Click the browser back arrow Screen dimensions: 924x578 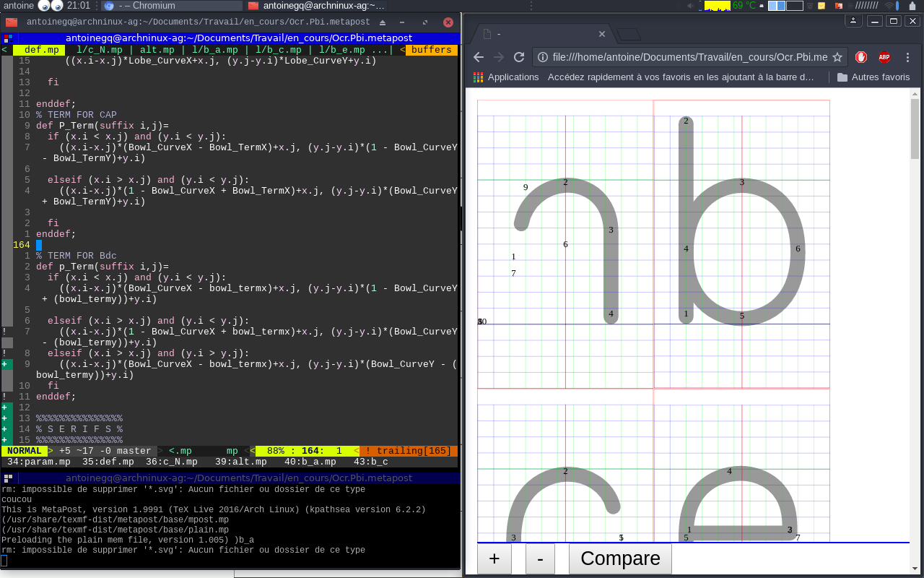click(478, 57)
